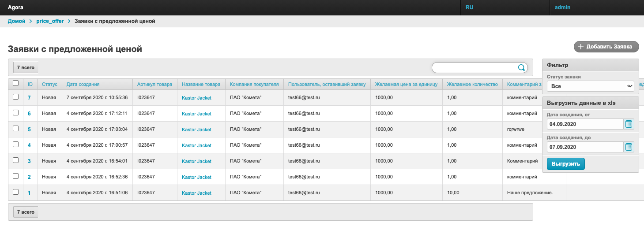Click the plus icon on Добавить Заявка
This screenshot has width=644, height=226.
[581, 47]
